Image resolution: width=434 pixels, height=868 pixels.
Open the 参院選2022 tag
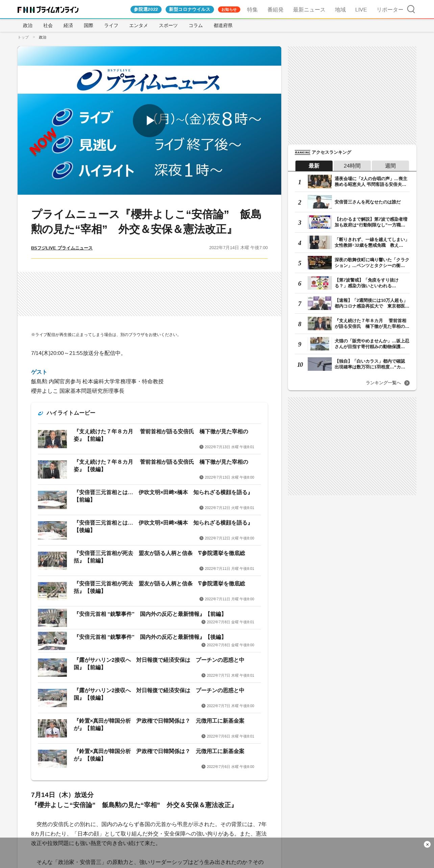[x=146, y=9]
